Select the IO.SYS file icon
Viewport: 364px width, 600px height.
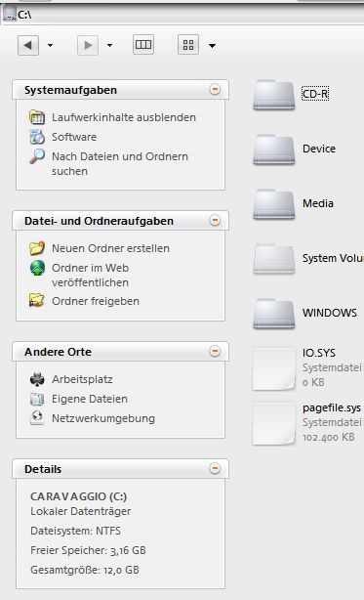(x=273, y=368)
